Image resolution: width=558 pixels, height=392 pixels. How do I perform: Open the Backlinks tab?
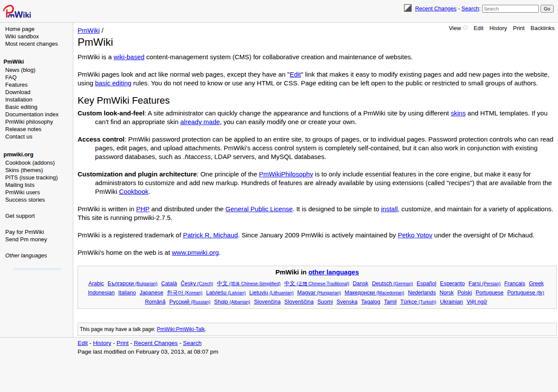click(542, 28)
